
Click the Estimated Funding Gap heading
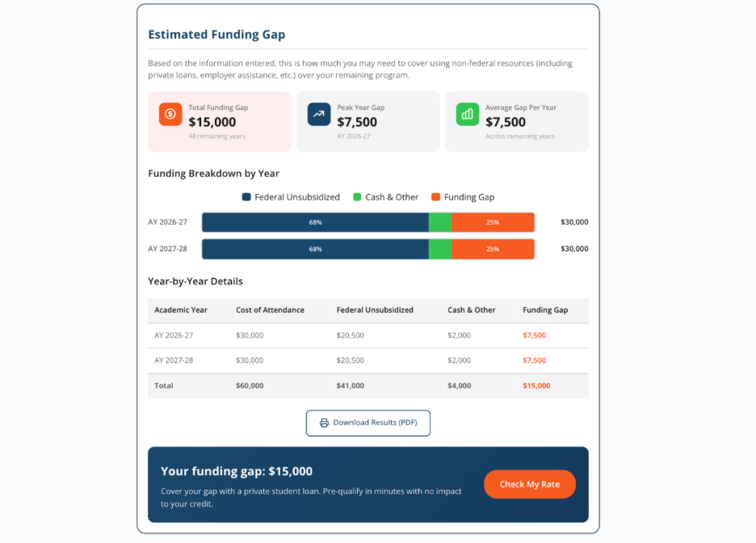tap(216, 35)
